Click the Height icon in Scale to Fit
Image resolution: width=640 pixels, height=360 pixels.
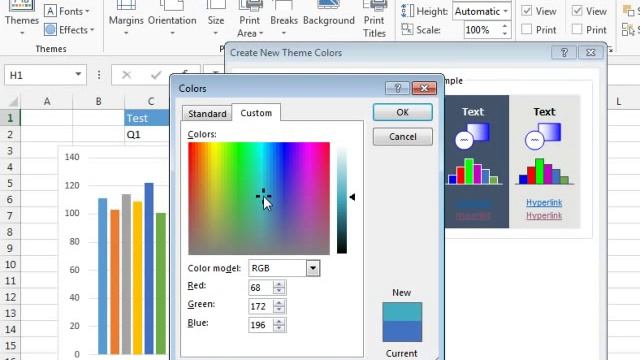coord(407,11)
